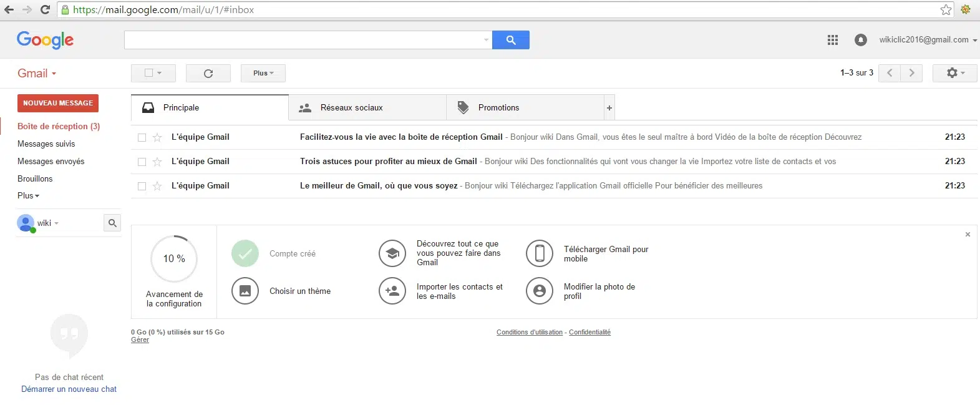This screenshot has height=405, width=980.
Task: Dismiss the setup progress panel
Action: (968, 235)
